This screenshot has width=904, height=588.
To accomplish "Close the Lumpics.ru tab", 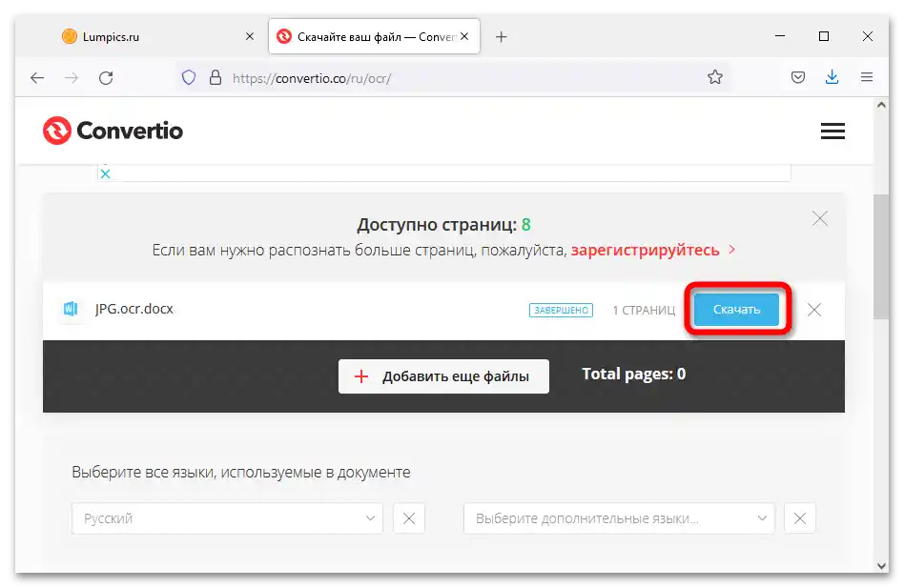I will point(250,36).
